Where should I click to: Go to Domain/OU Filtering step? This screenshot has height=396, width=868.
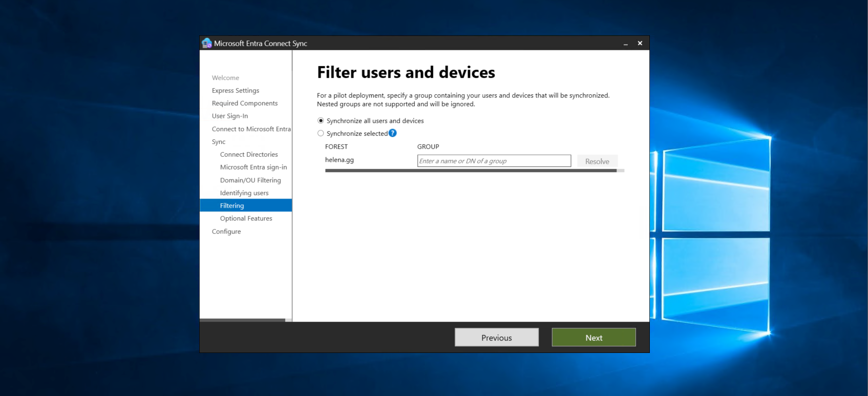click(x=250, y=180)
